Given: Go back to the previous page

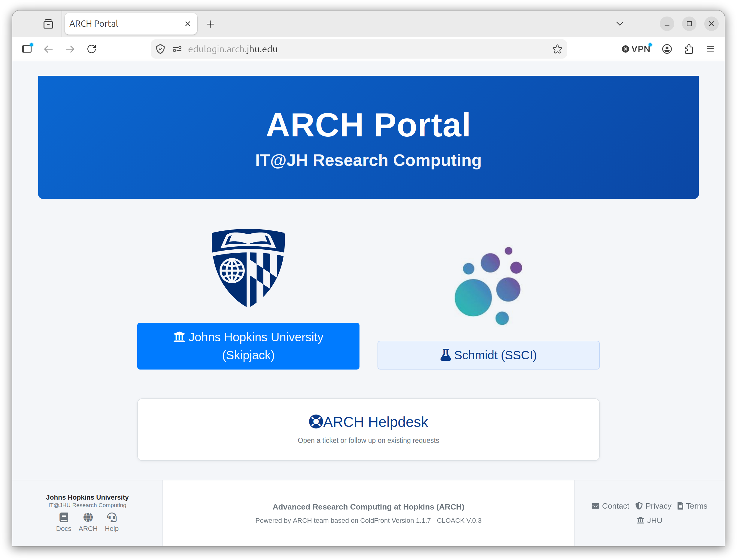Looking at the screenshot, I should click(49, 49).
